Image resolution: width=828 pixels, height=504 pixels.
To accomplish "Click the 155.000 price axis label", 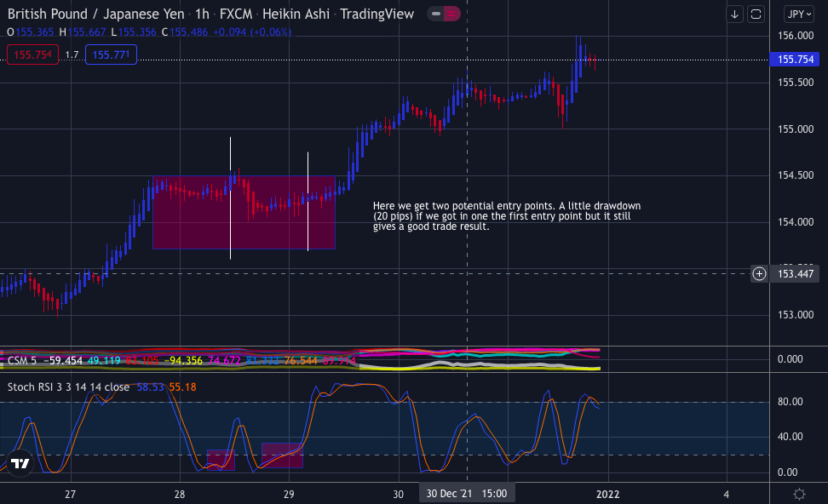I will point(796,129).
